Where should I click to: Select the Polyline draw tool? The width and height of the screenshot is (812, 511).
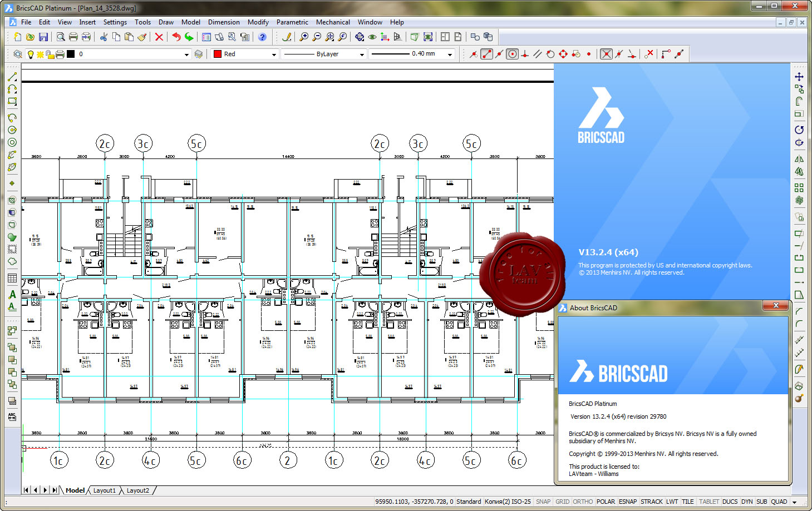pyautogui.click(x=12, y=89)
